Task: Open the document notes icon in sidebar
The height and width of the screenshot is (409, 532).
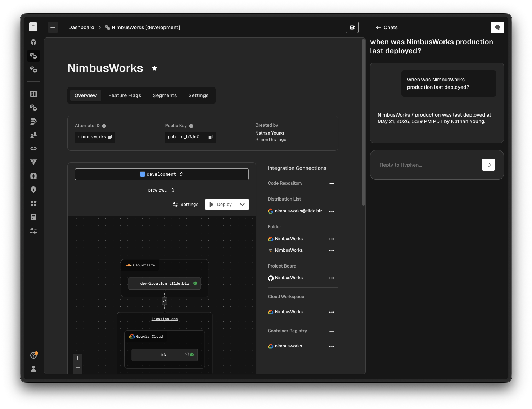Action: (33, 217)
